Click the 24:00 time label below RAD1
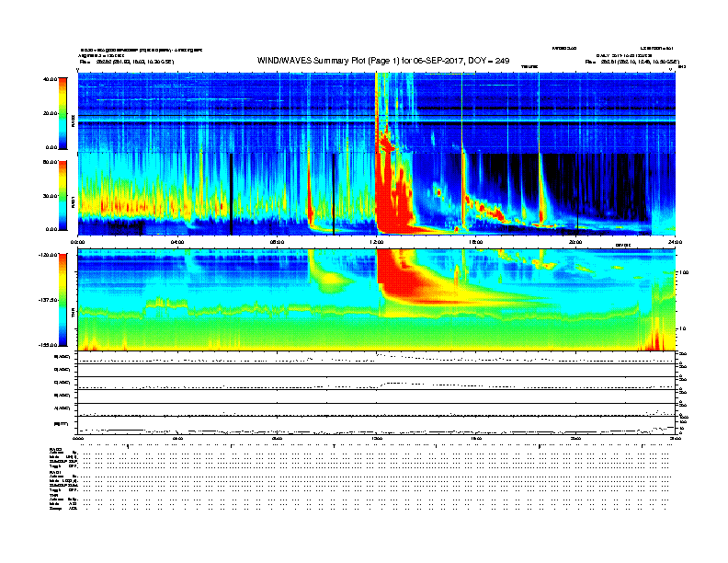This screenshot has width=728, height=563. click(x=675, y=242)
